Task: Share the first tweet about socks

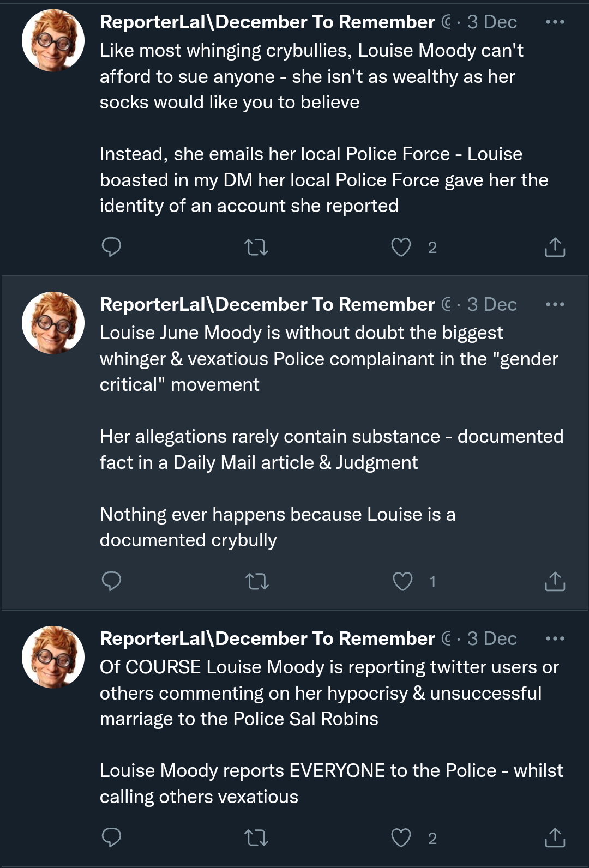Action: point(555,248)
